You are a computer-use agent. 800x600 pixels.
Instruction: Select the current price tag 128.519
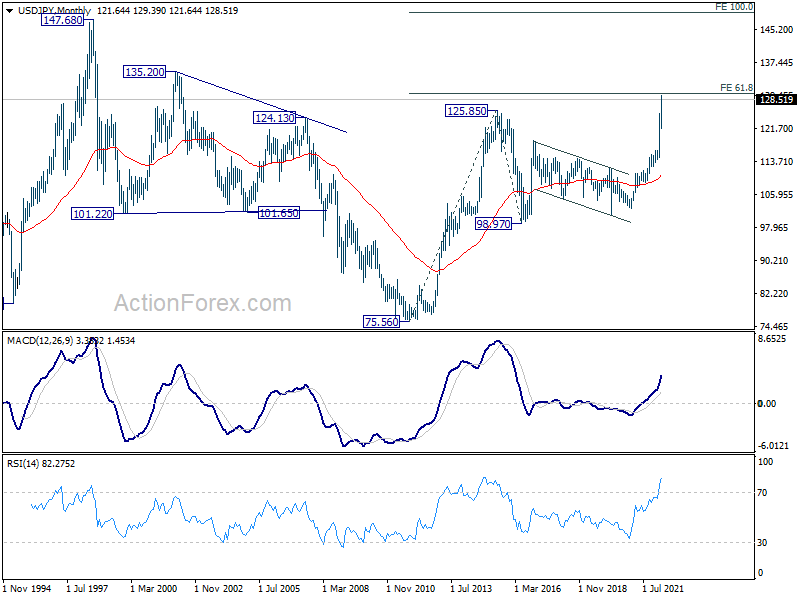pyautogui.click(x=776, y=99)
